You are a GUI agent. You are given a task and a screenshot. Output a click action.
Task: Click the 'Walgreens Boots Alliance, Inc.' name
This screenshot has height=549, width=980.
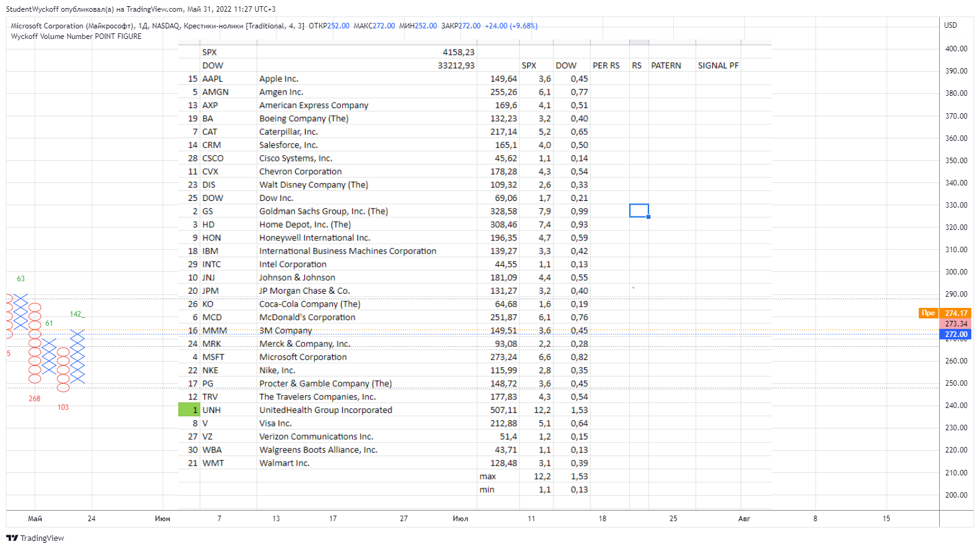click(318, 450)
